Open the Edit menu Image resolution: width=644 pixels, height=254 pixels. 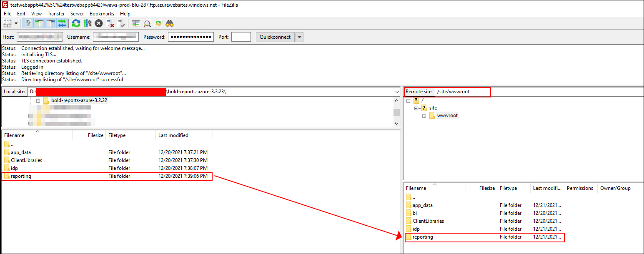[21, 14]
